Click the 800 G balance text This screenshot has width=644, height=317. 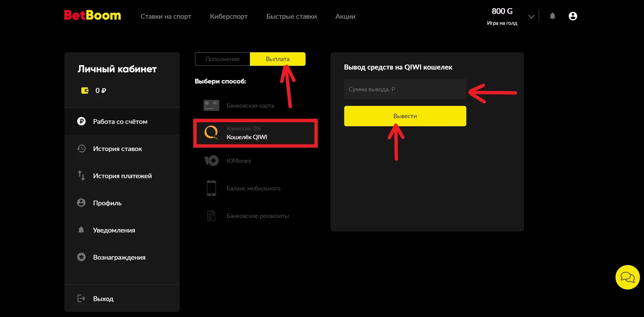tap(502, 11)
